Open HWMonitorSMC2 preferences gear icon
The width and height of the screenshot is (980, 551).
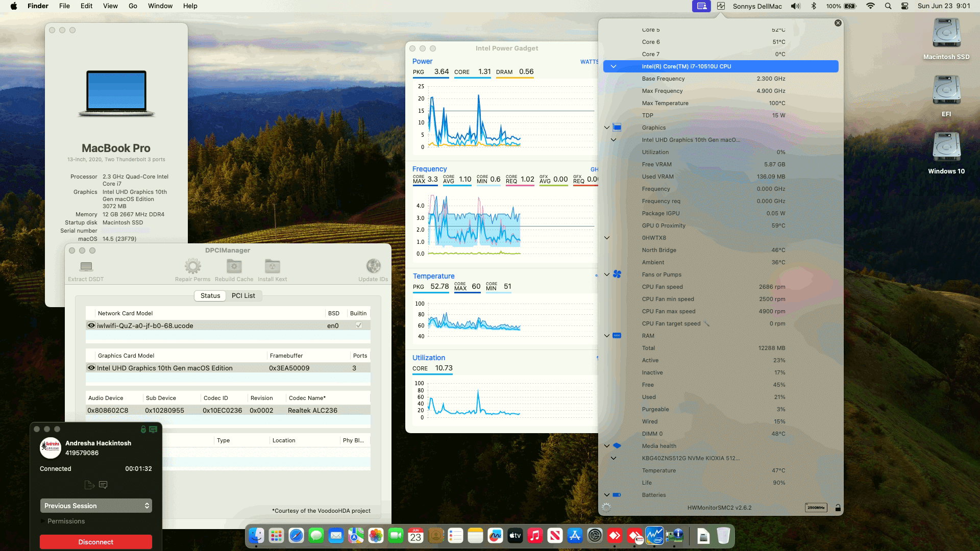[x=607, y=507]
